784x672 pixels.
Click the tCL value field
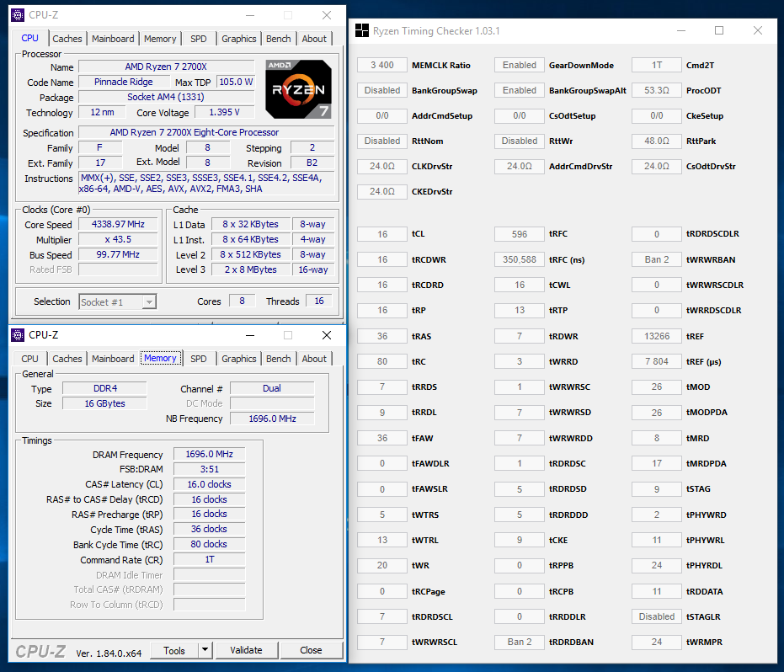tap(382, 234)
